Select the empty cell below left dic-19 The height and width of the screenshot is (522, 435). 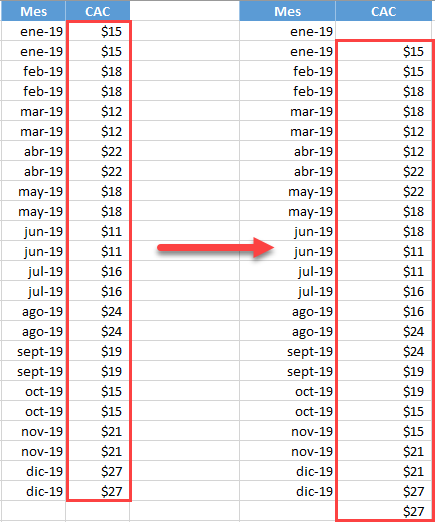33,511
